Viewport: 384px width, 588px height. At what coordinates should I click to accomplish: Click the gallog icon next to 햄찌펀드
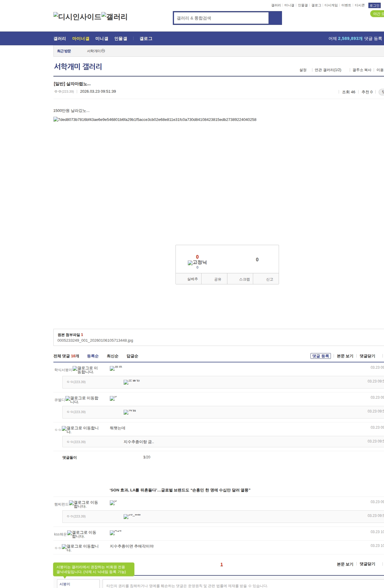71,503
